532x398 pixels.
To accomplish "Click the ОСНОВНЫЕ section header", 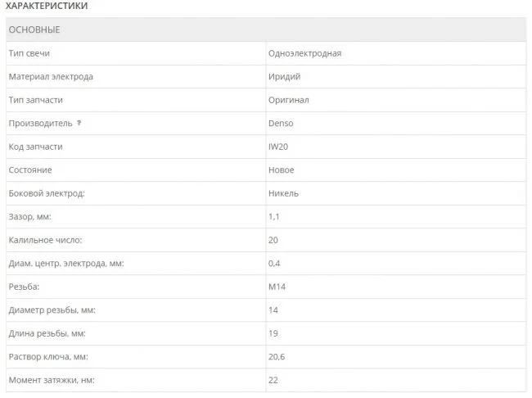I will [34, 30].
